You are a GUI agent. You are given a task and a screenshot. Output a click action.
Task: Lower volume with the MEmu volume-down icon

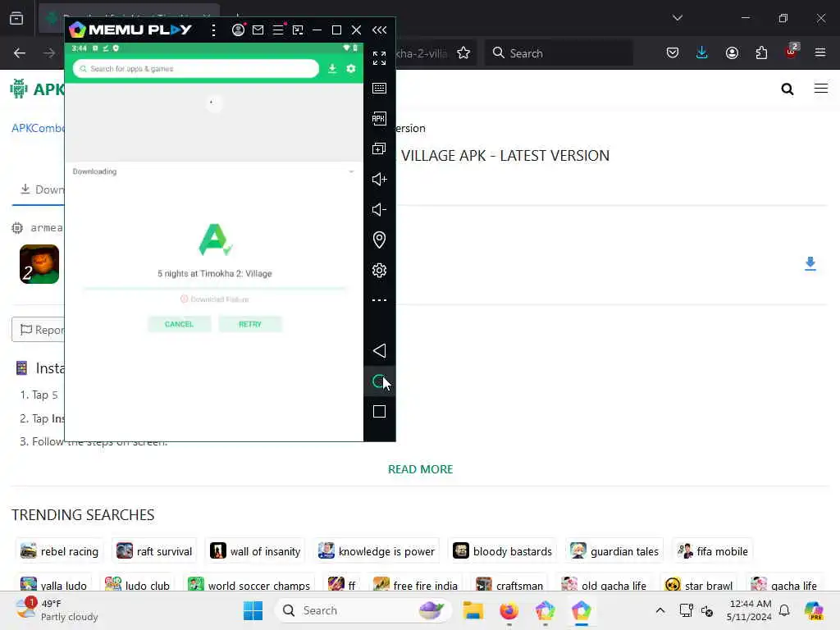coord(379,209)
